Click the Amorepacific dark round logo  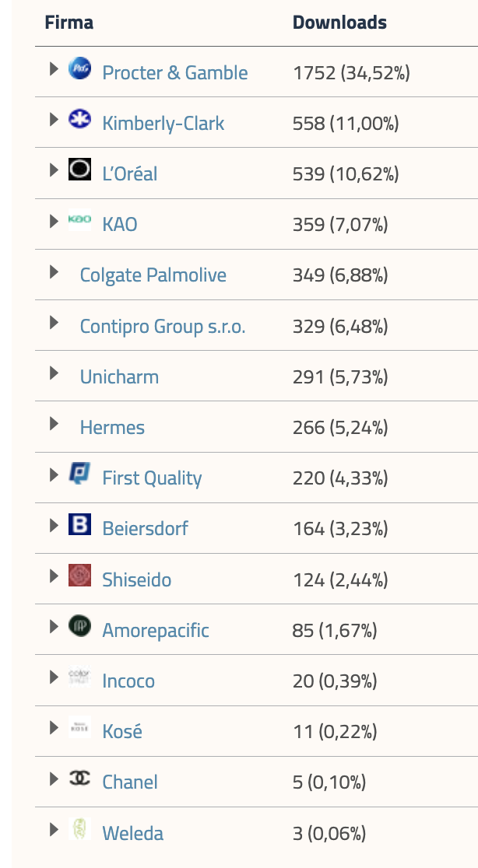(79, 626)
